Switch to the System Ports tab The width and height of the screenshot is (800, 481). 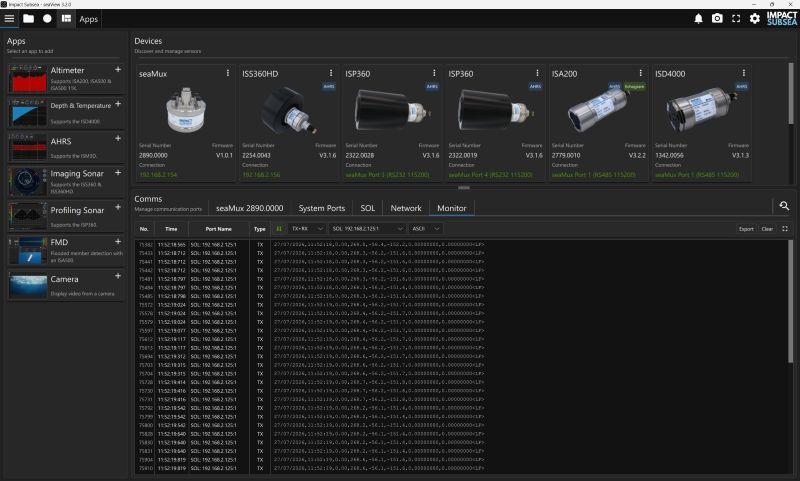[322, 208]
